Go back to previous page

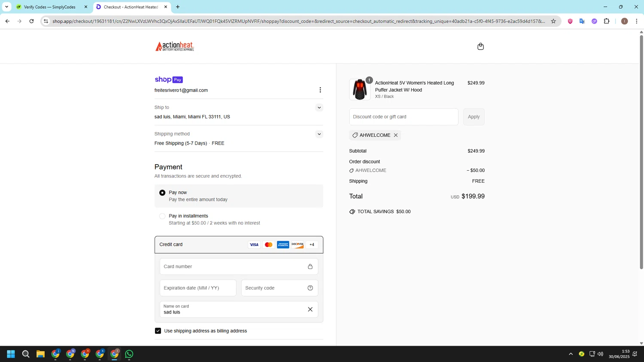pos(7,21)
